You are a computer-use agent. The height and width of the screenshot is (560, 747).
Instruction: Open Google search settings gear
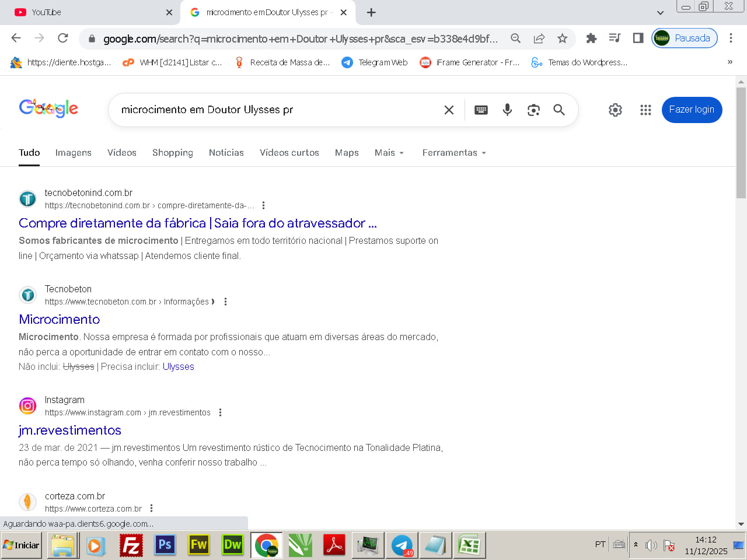tap(615, 110)
